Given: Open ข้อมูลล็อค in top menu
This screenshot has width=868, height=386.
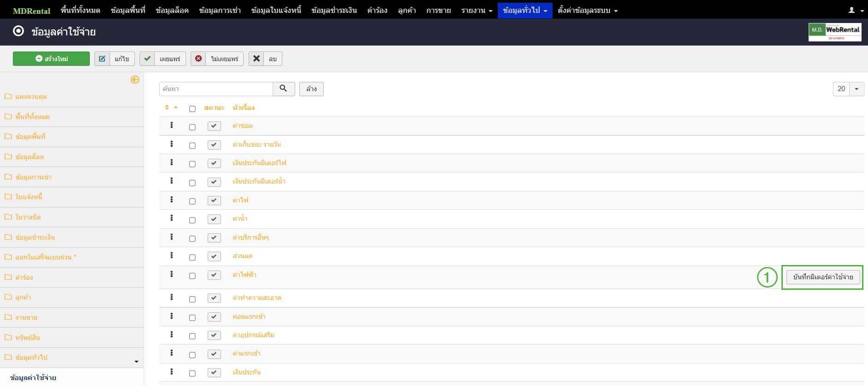Looking at the screenshot, I should [172, 10].
